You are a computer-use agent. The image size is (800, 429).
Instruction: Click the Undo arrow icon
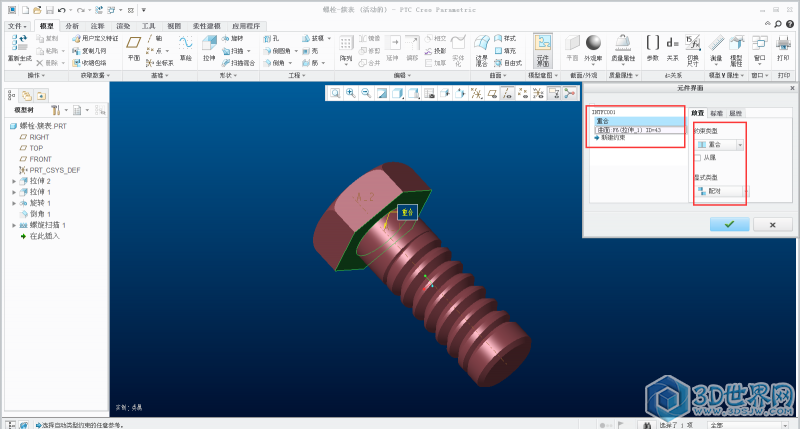(62, 10)
